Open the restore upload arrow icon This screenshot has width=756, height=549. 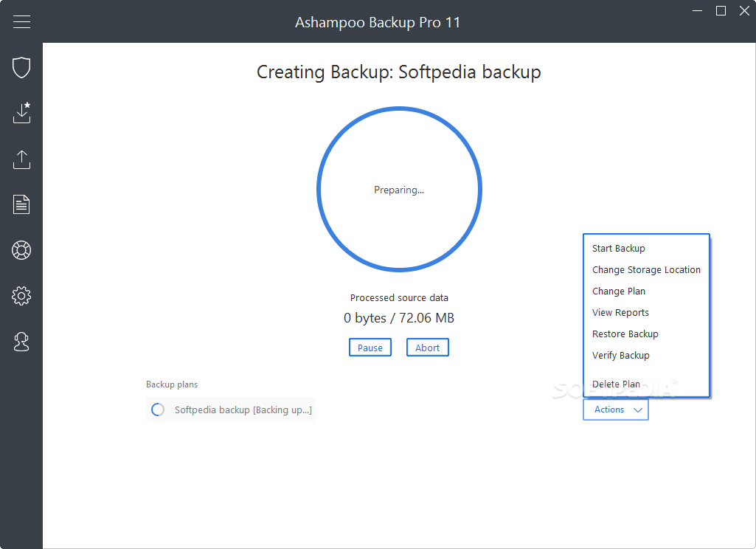tap(21, 159)
